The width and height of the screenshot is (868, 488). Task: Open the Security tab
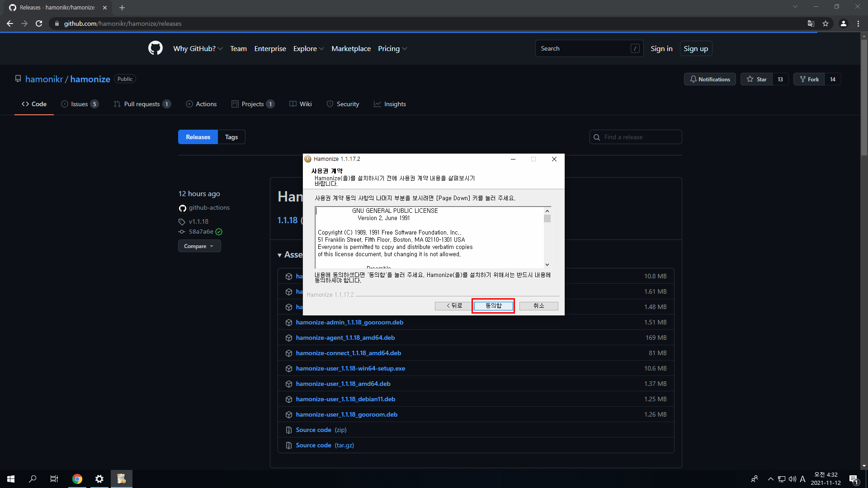click(343, 104)
